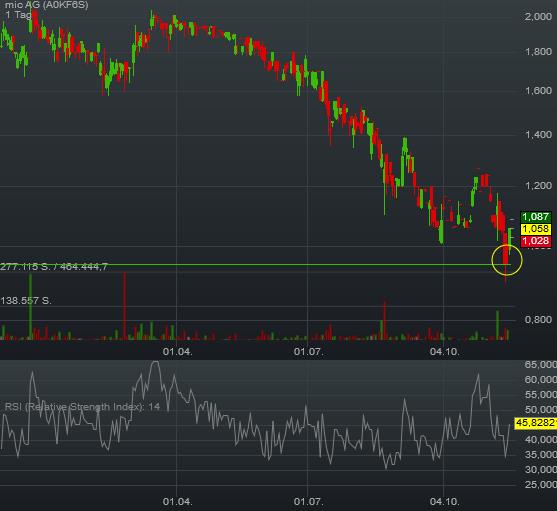Viewport: 557px width, 511px height.
Task: Click the green horizontal support line
Action: tap(255, 265)
